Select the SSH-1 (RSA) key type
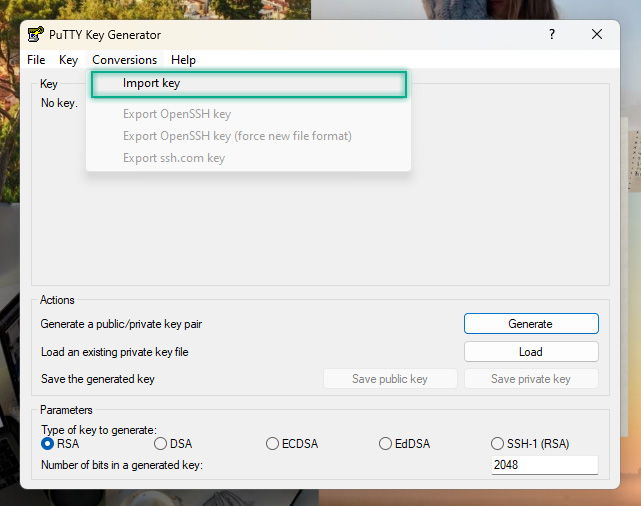The width and height of the screenshot is (641, 506). click(530, 443)
